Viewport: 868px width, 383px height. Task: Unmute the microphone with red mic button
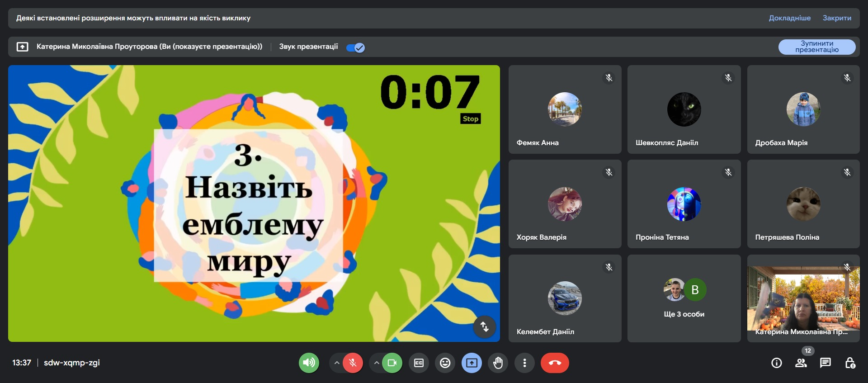coord(353,363)
